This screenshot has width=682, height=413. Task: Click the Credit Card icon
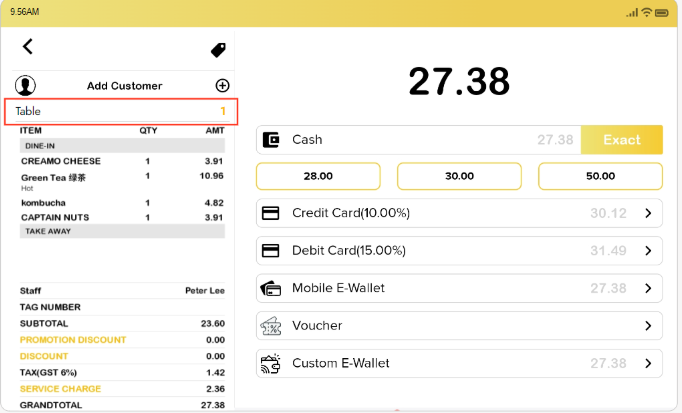pyautogui.click(x=270, y=213)
